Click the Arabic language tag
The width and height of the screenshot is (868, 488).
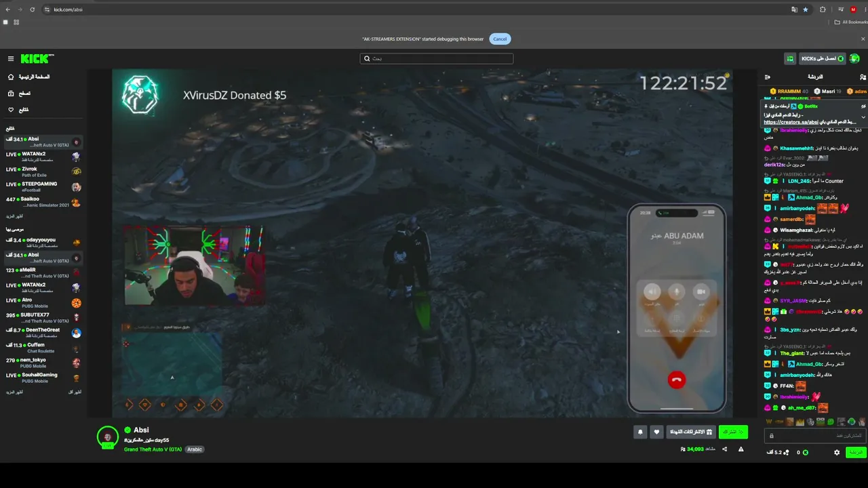click(195, 449)
